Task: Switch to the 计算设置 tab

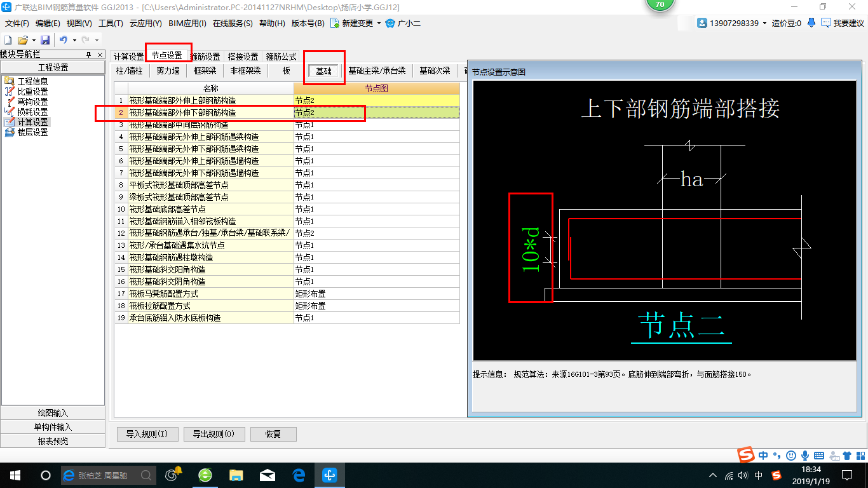Action: point(129,57)
